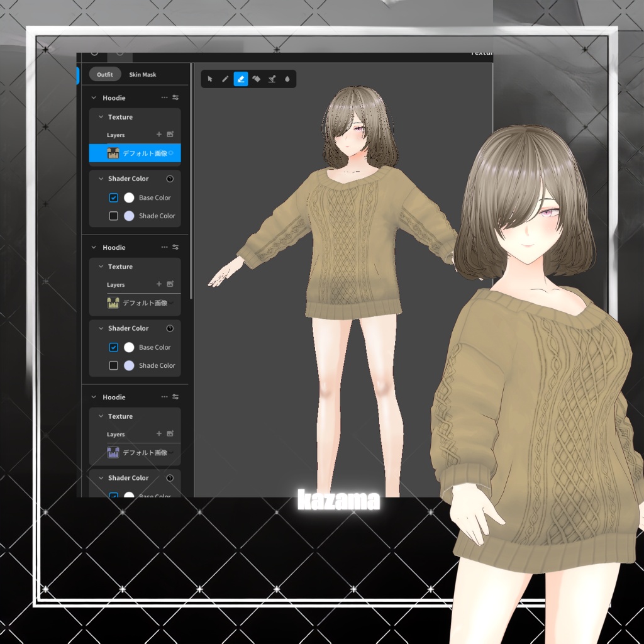Open white Base Color swatch in first Hoodie
644x644 pixels.
coord(129,197)
